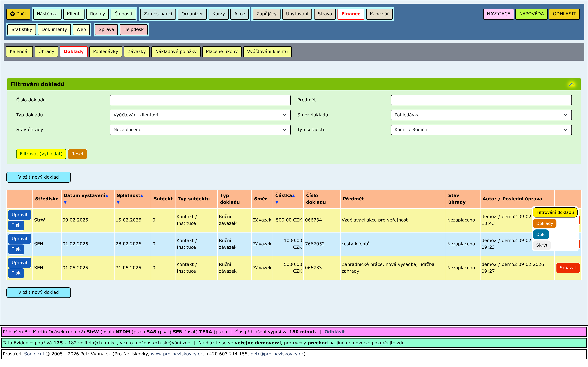The width and height of the screenshot is (588, 367).
Task: Sort Datum vystavení ascending with up arrow
Action: 107,196
